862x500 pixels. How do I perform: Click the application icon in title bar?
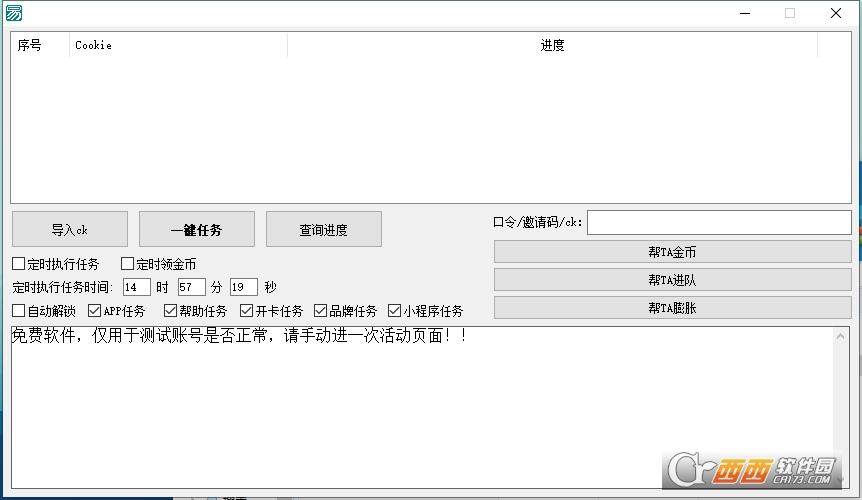pyautogui.click(x=14, y=13)
